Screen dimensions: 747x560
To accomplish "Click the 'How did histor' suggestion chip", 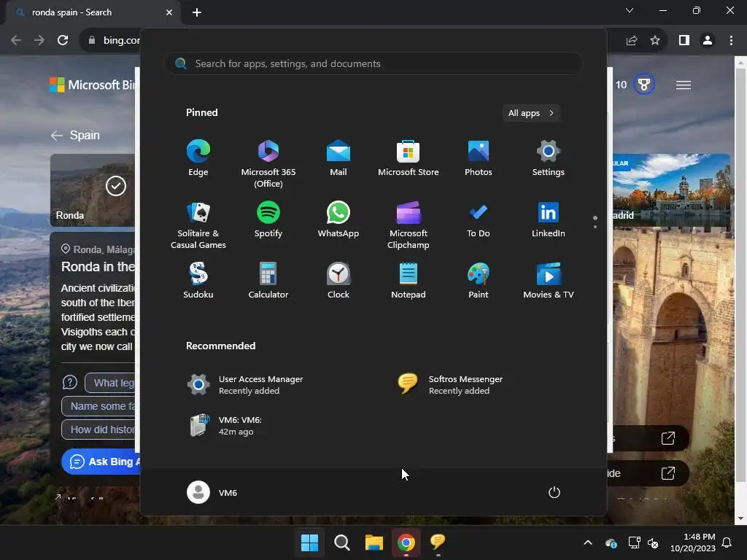I will (99, 429).
